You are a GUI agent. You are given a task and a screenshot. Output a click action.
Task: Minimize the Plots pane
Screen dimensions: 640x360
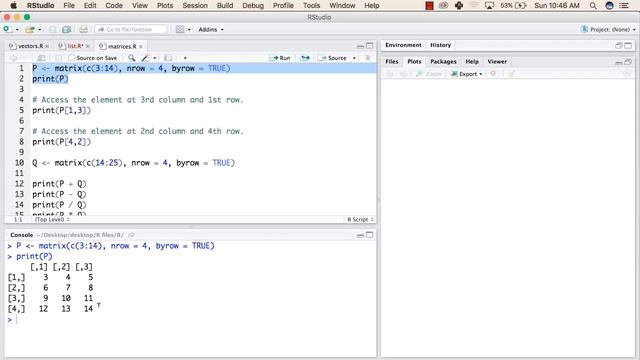619,62
